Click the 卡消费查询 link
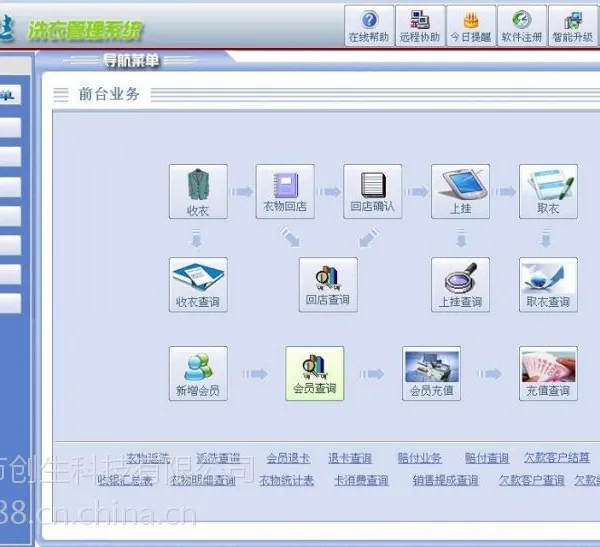 pos(361,480)
